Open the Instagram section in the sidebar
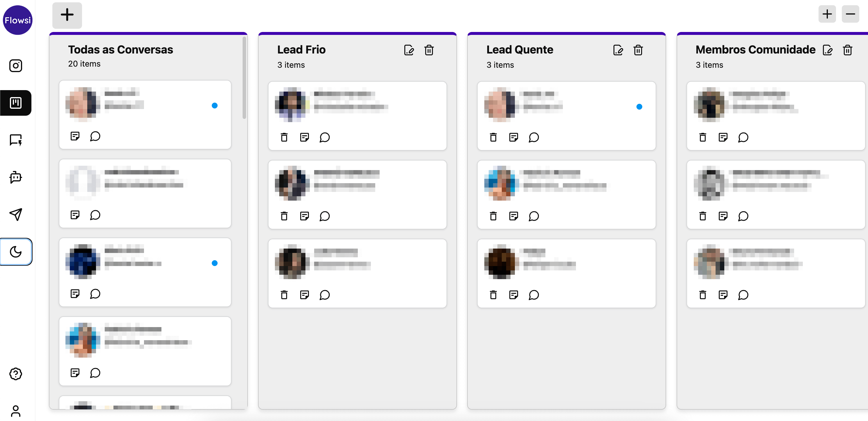 [x=15, y=66]
